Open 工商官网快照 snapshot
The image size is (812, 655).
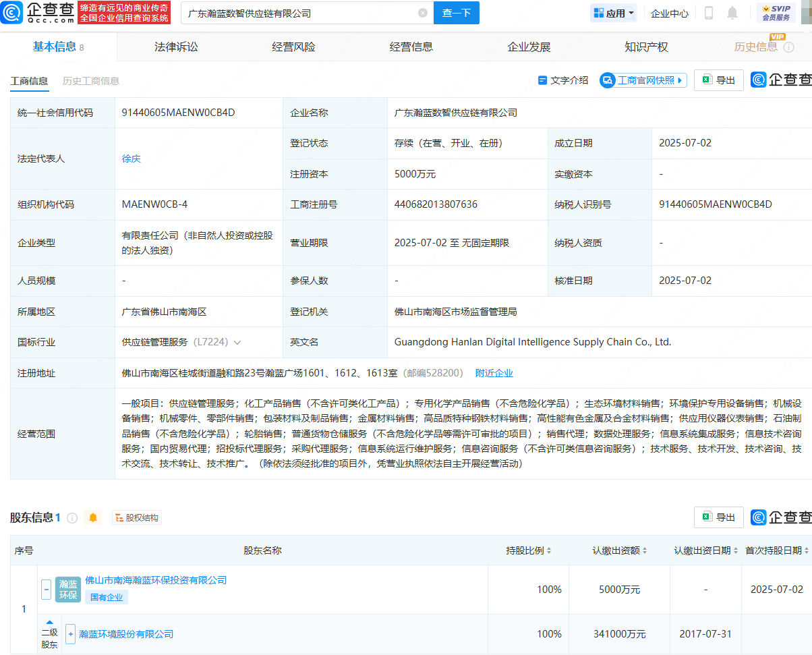tap(643, 80)
